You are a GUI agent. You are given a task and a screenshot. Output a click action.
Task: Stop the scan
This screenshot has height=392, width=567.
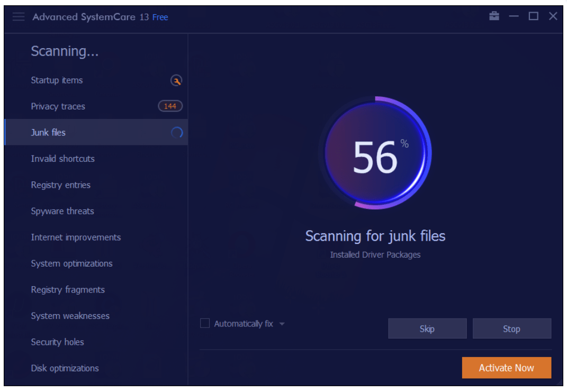(x=511, y=329)
